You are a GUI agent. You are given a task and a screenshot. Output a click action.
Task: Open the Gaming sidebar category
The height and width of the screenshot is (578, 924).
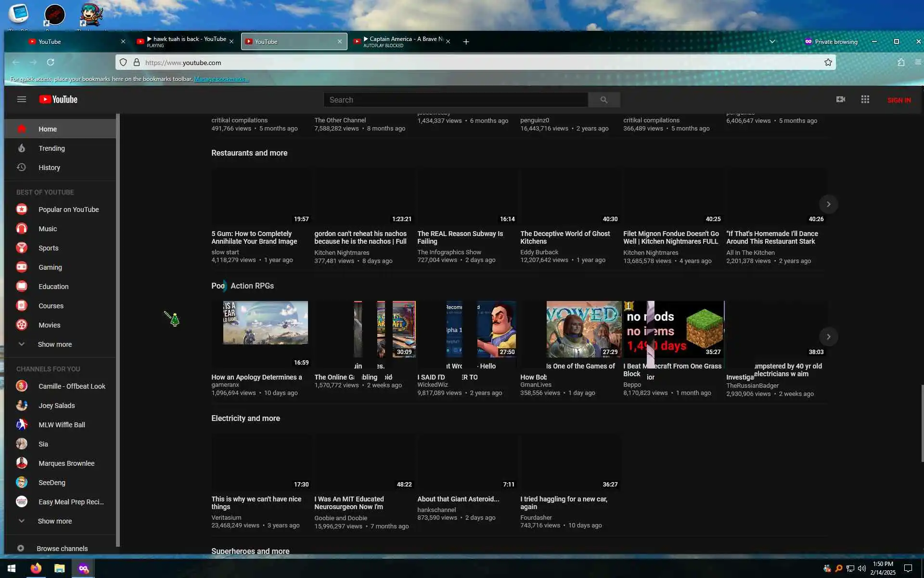coord(50,267)
